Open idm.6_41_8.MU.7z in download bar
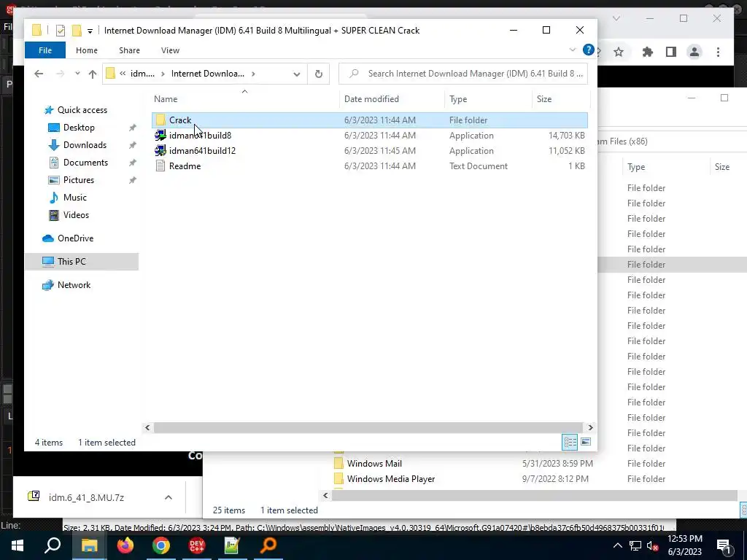747x560 pixels. coord(86,497)
